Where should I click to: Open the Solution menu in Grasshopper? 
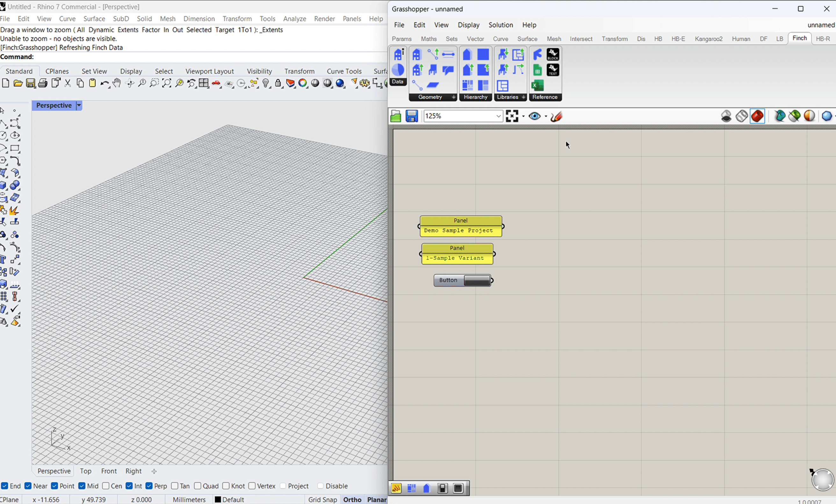click(501, 25)
